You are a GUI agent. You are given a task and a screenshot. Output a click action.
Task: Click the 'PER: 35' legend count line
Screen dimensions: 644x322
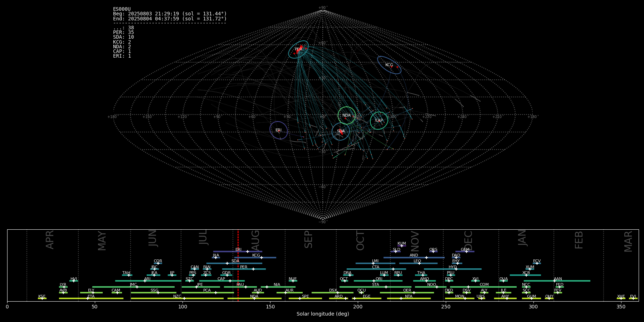click(123, 33)
